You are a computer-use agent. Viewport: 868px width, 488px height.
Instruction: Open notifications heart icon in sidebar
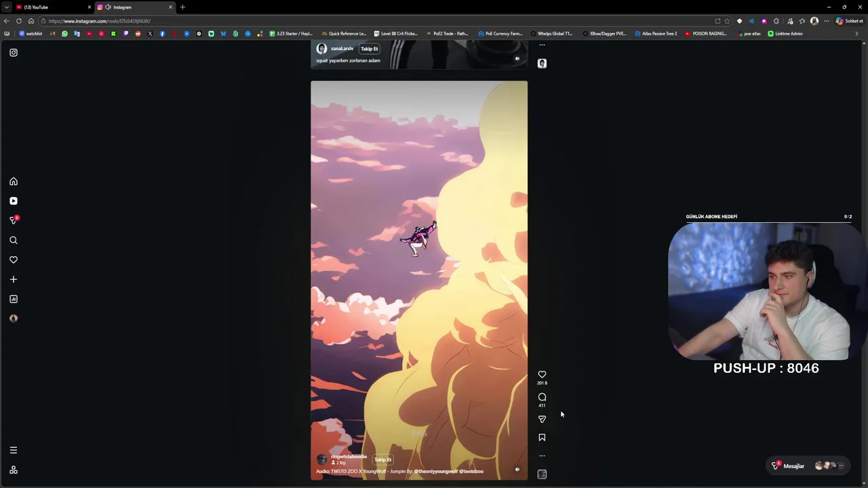[x=14, y=260]
